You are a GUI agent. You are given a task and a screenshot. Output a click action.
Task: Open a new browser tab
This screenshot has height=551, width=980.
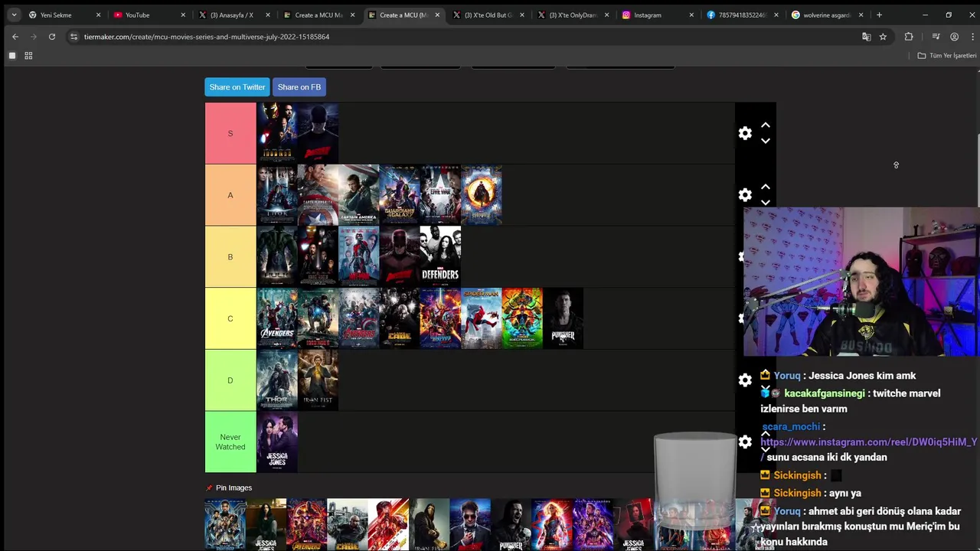pyautogui.click(x=879, y=15)
